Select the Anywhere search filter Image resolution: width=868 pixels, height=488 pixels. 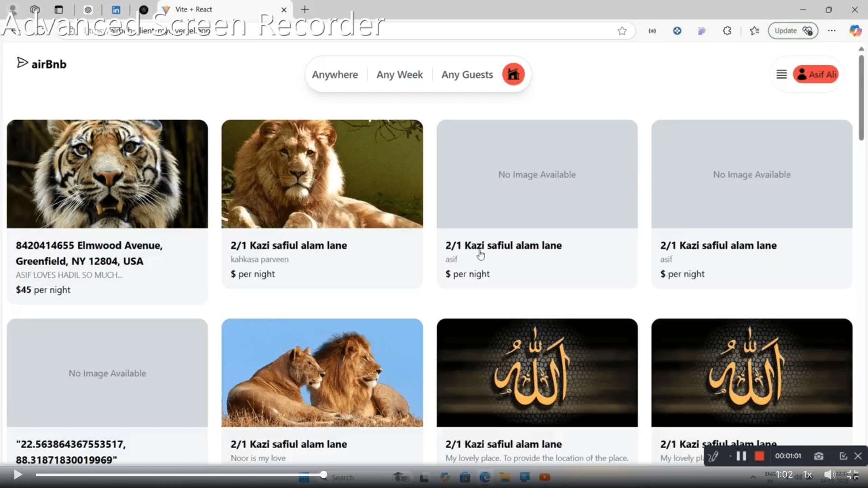(x=335, y=75)
